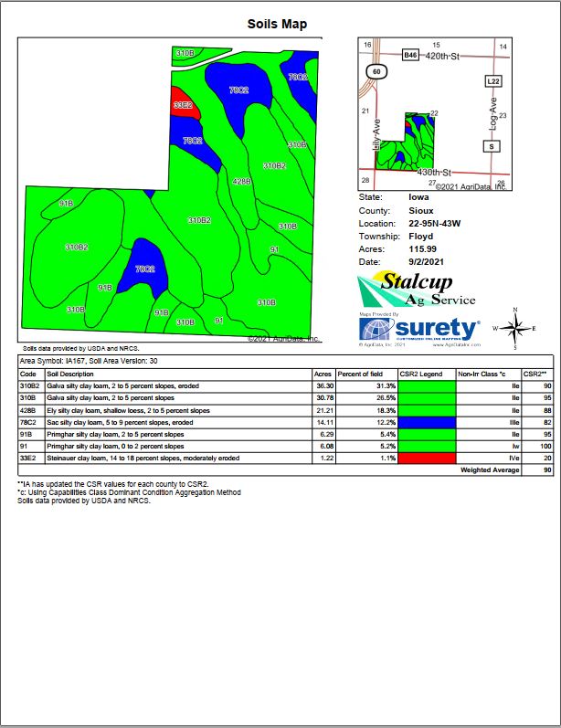
Task: Click the Weighted Average label
Action: point(490,470)
